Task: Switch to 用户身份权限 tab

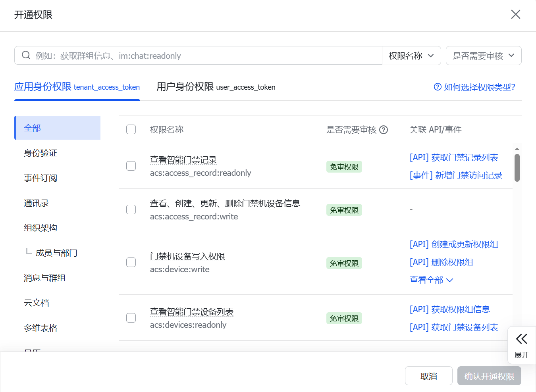Action: pos(216,87)
